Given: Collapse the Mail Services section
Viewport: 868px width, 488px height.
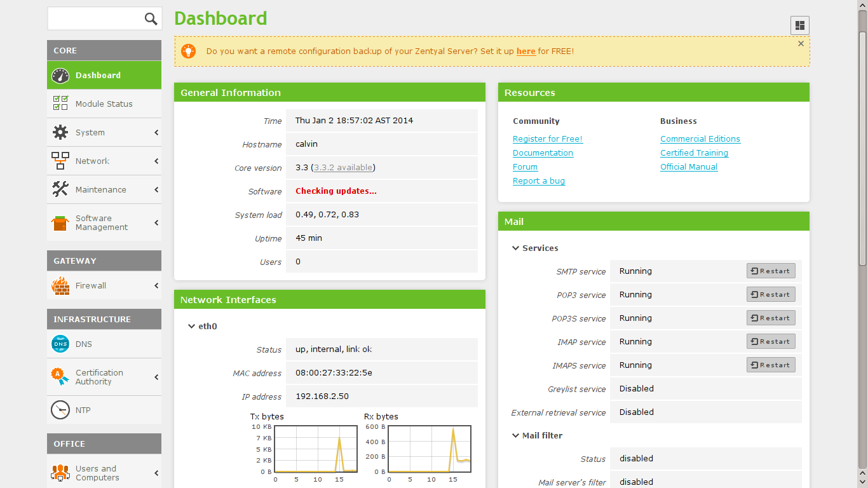Looking at the screenshot, I should click(516, 248).
